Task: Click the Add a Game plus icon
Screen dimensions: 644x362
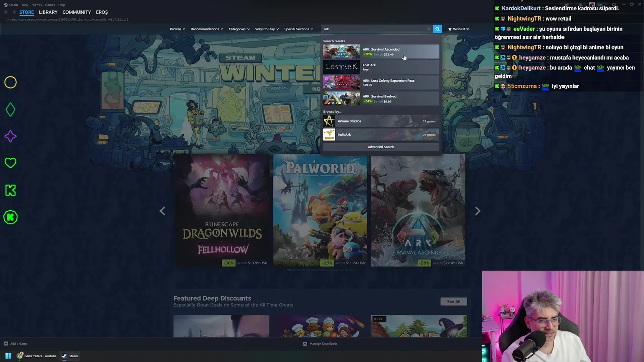Action: (6, 344)
